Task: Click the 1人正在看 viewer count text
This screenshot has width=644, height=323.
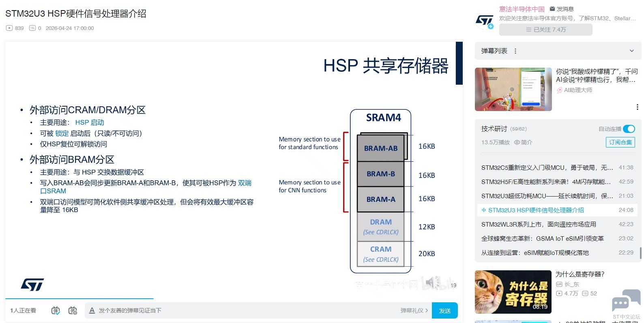Action: pos(23,310)
